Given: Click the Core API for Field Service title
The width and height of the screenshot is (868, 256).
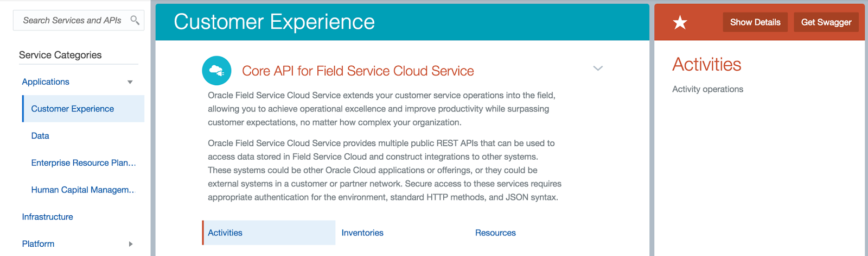Looking at the screenshot, I should [x=358, y=71].
